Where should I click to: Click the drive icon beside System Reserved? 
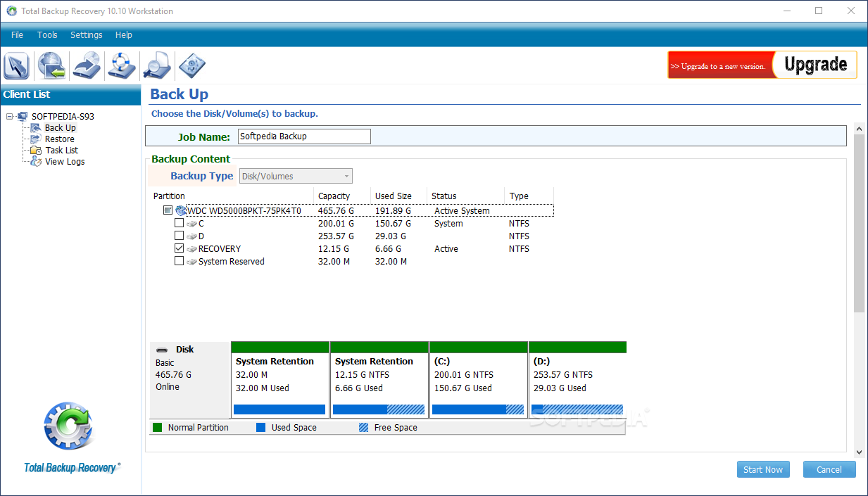[192, 262]
